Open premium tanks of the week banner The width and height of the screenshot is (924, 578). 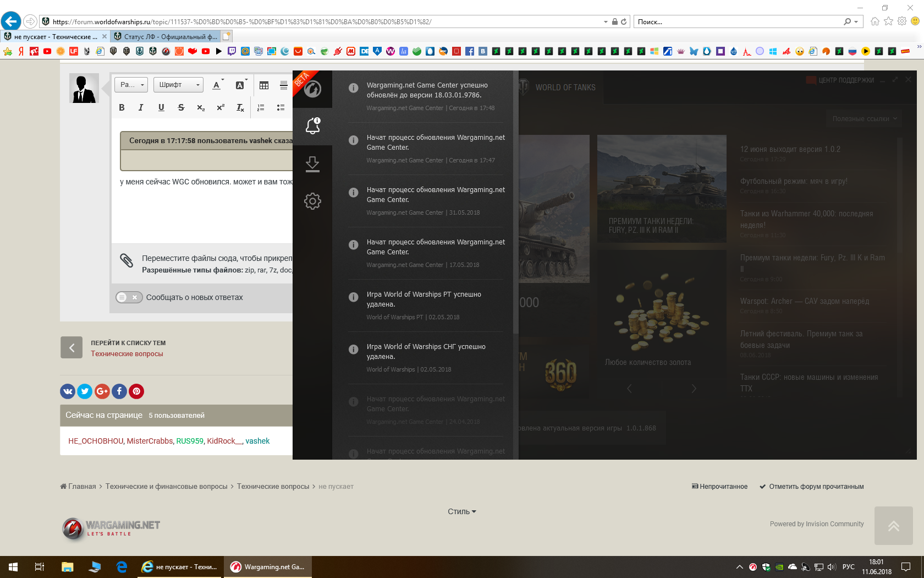click(x=662, y=189)
